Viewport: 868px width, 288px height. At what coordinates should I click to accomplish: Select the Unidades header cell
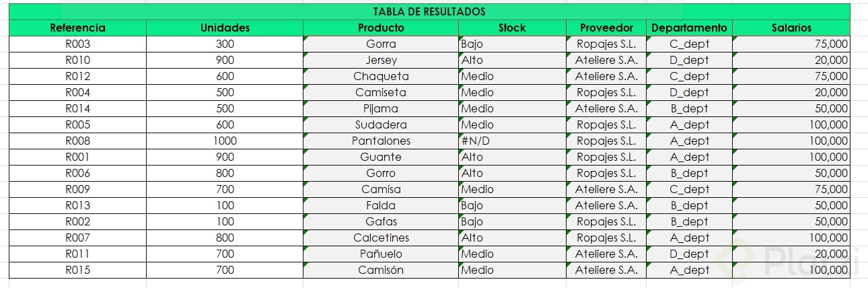tap(225, 28)
